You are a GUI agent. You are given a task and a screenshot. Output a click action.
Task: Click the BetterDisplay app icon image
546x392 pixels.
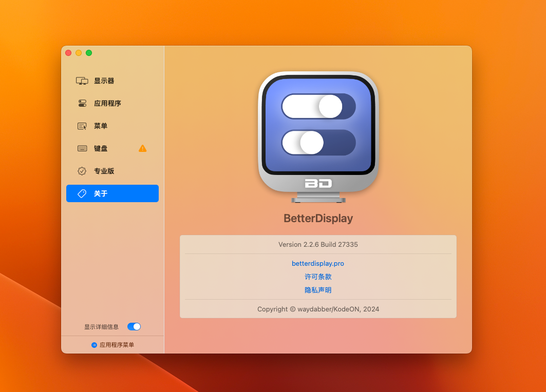(x=318, y=135)
